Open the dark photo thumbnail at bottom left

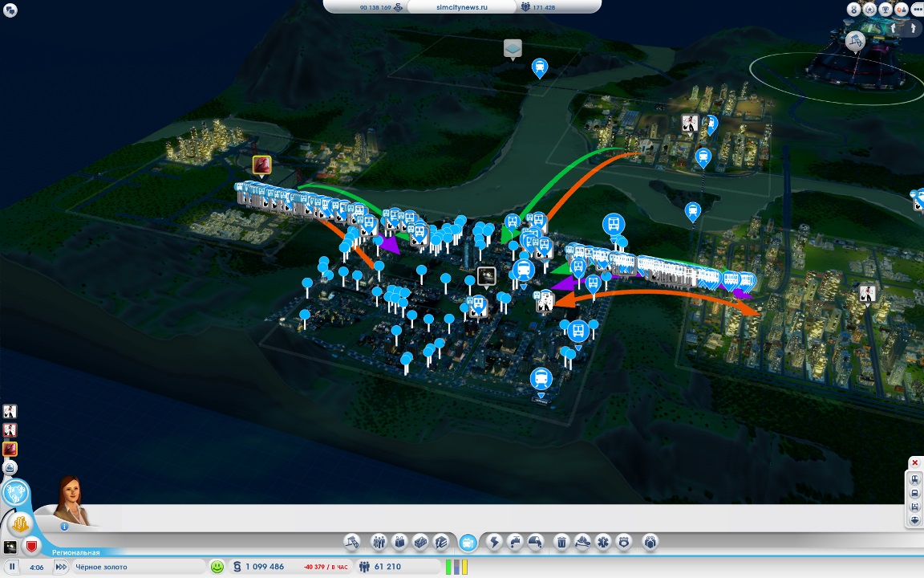(10, 547)
